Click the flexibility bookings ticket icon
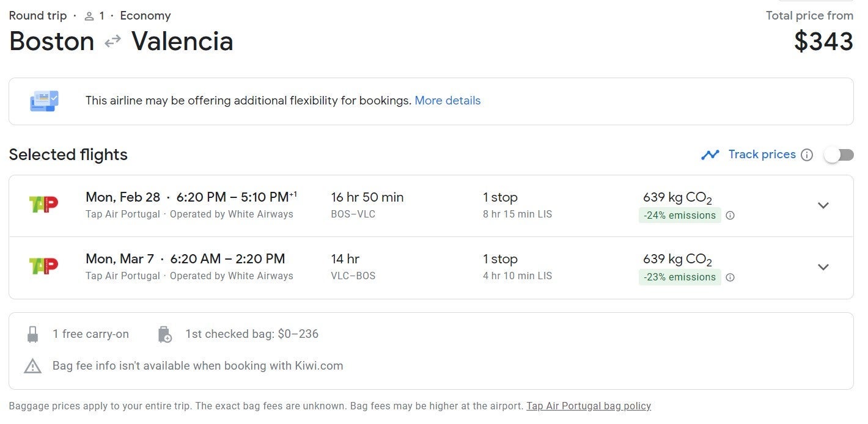 point(44,101)
